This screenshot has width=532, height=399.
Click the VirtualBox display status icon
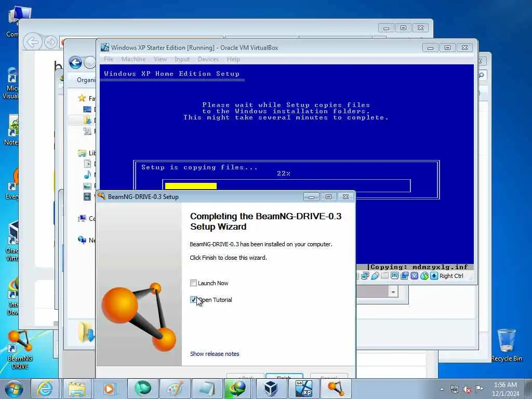point(395,276)
